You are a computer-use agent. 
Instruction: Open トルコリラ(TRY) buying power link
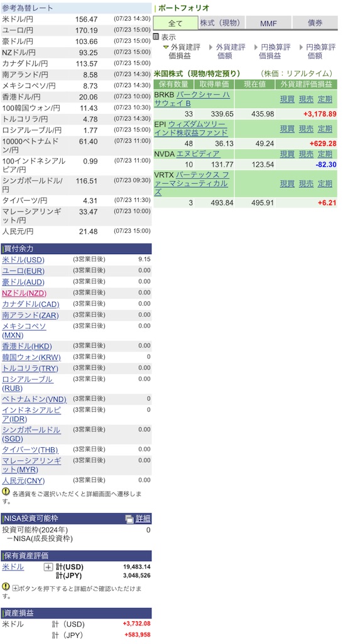(x=30, y=369)
